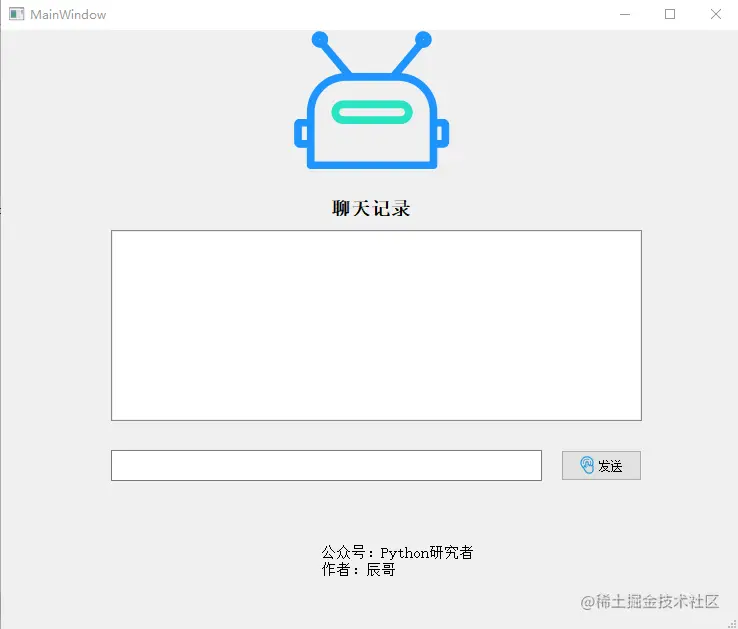The image size is (738, 629).
Task: Click the robot's green visor eye
Action: [372, 112]
